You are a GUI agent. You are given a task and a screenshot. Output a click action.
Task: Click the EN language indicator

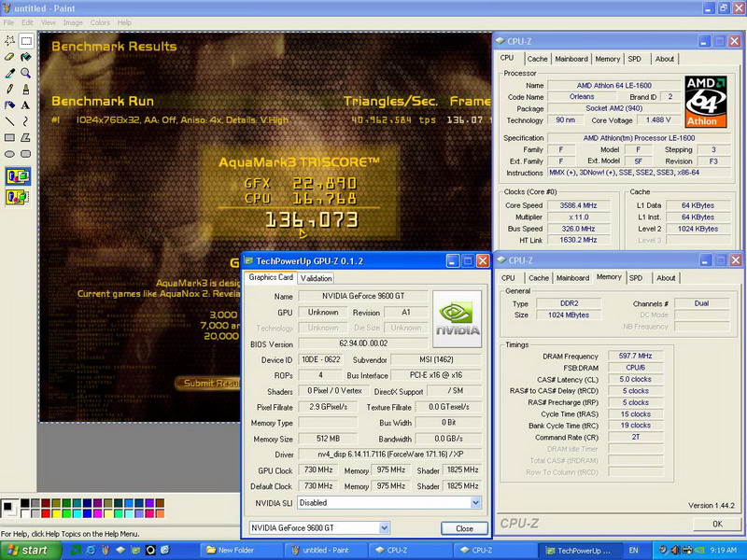633,551
